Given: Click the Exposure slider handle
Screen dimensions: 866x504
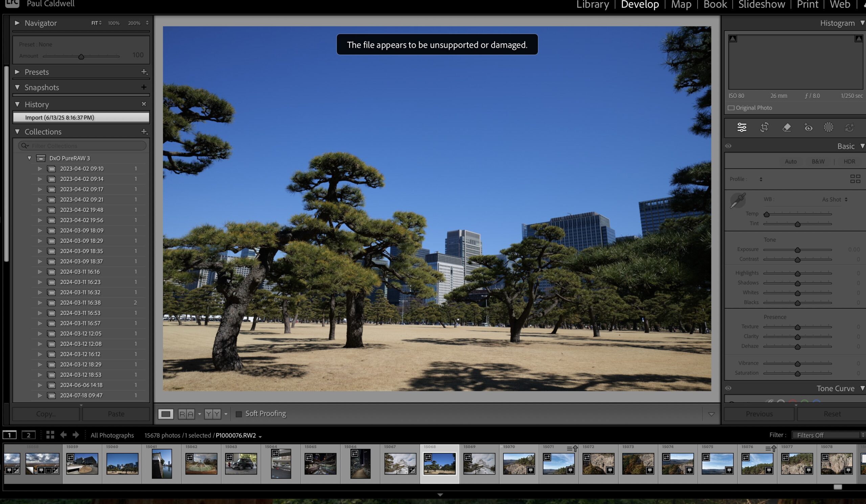Looking at the screenshot, I should click(797, 250).
